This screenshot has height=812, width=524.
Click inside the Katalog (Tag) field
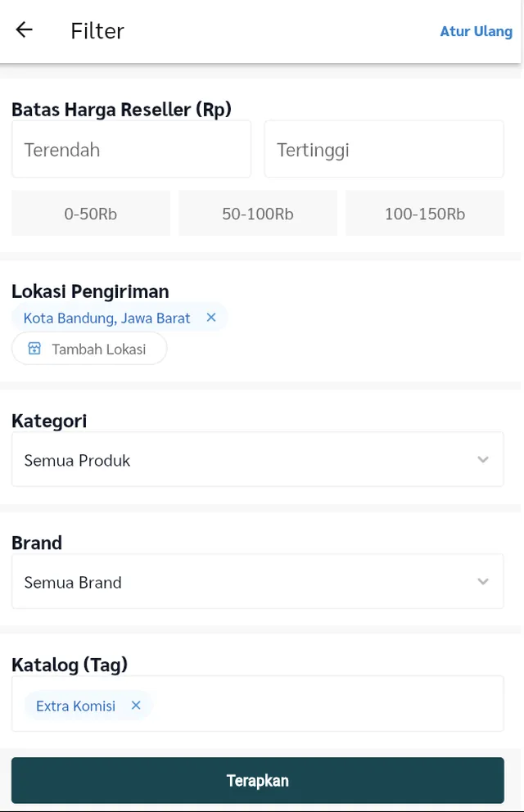(x=327, y=704)
